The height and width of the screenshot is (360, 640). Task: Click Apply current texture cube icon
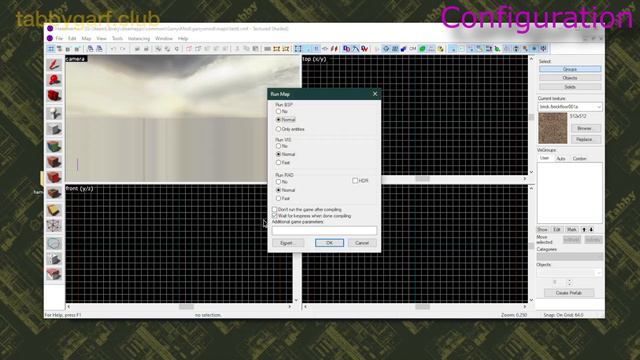54,161
